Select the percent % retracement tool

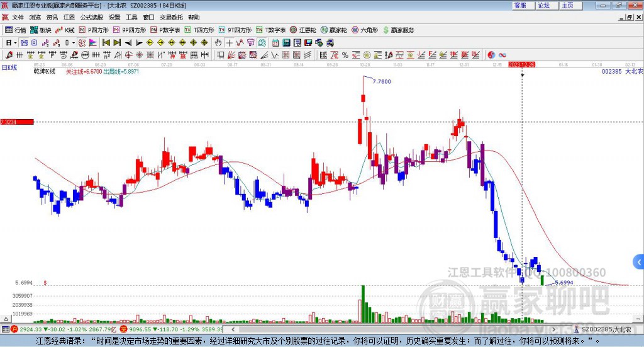[x=345, y=55]
